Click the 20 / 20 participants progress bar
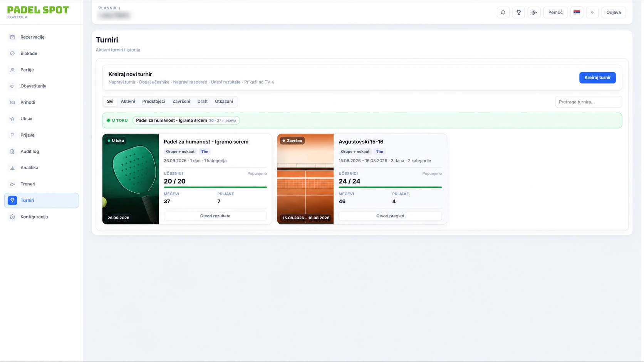 (x=215, y=187)
